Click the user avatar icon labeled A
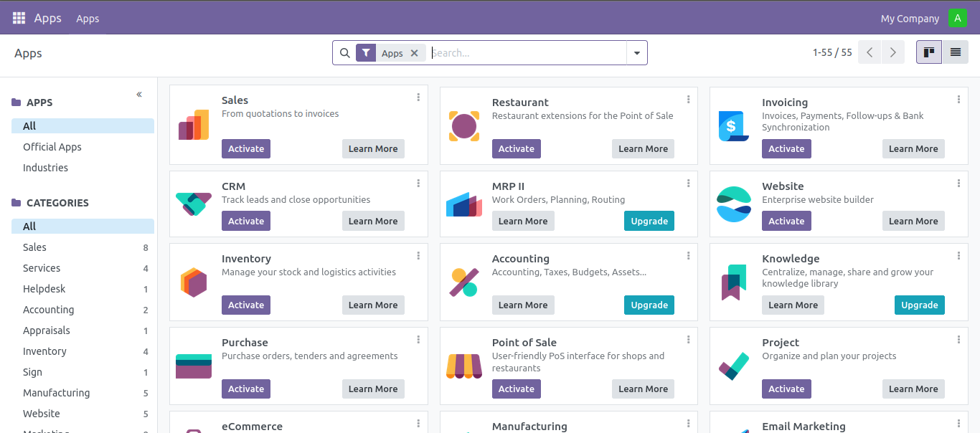980x433 pixels. tap(957, 18)
